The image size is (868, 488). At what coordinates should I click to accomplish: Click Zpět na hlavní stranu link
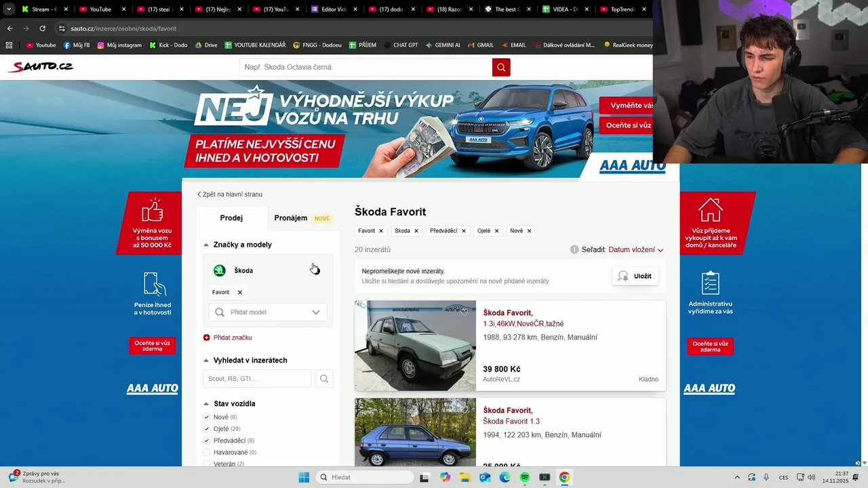click(x=229, y=195)
